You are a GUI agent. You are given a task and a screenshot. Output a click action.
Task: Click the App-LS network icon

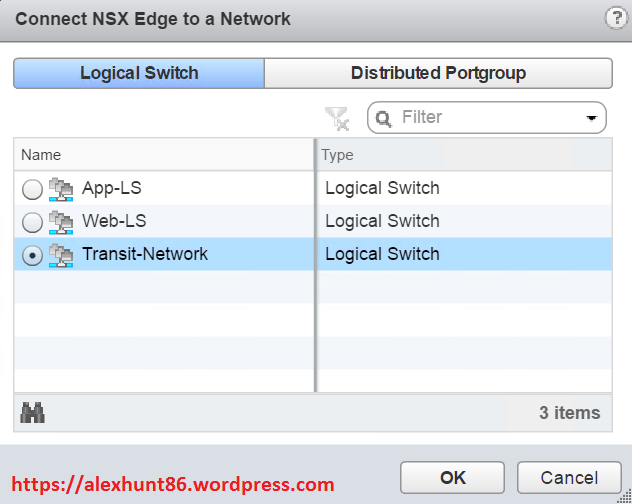click(61, 189)
